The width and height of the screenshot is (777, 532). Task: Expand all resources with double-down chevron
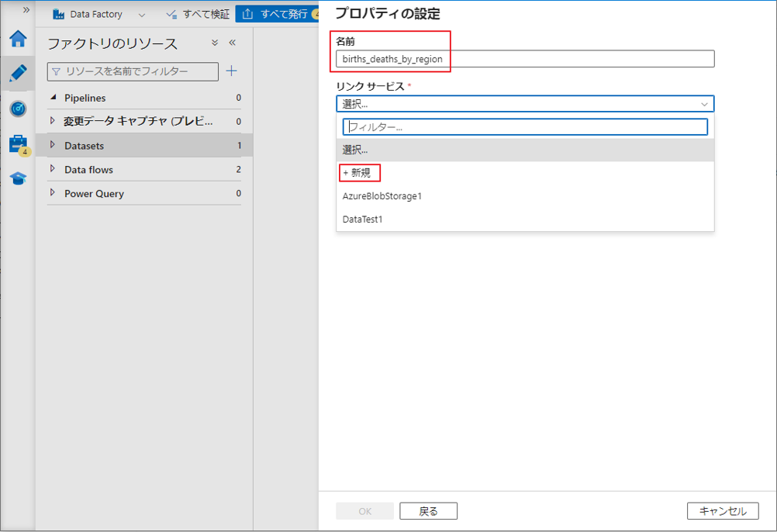215,43
